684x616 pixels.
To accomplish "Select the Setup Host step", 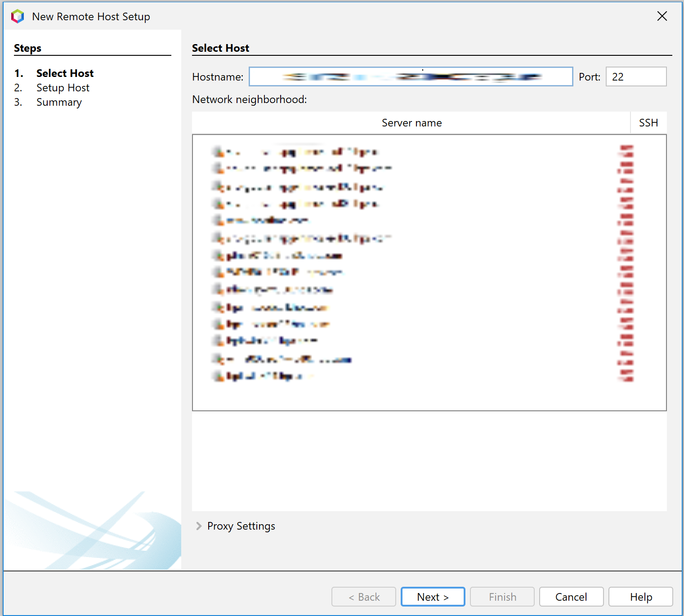I will (63, 88).
